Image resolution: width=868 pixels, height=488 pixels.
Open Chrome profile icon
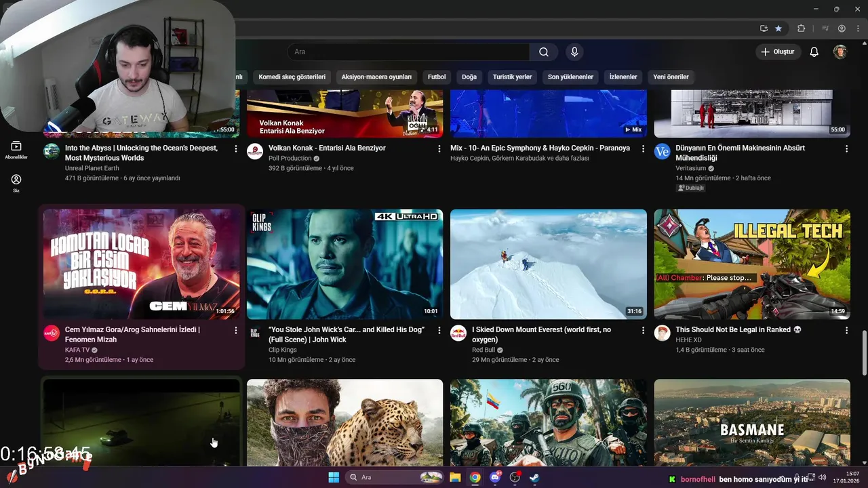pyautogui.click(x=842, y=28)
